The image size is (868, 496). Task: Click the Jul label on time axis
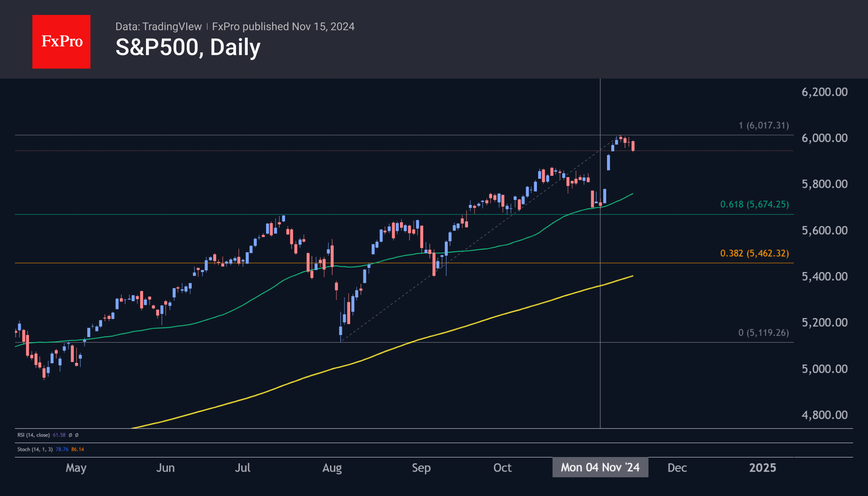(243, 468)
